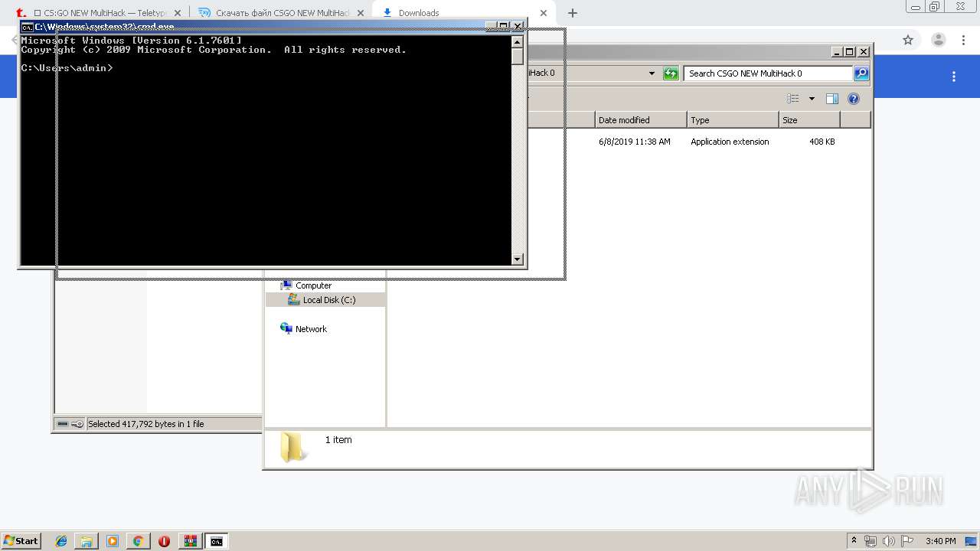Select the Application extension type cell
The height and width of the screenshot is (551, 980).
(x=730, y=142)
